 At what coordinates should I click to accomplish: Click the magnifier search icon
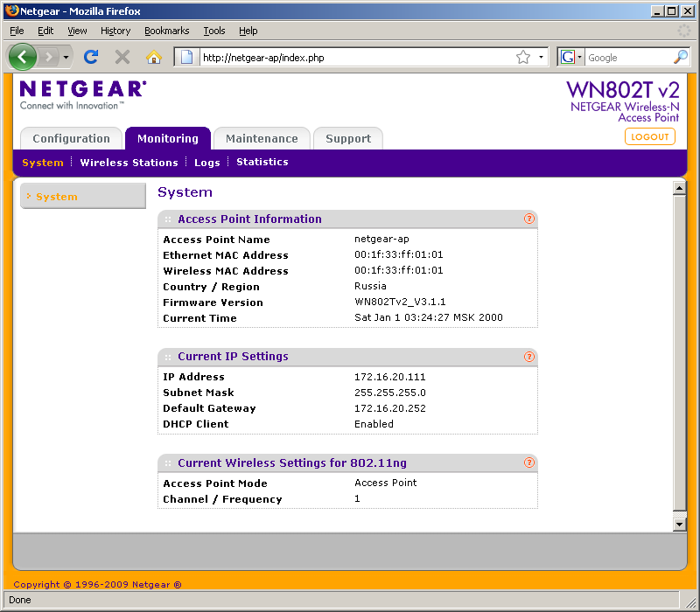click(x=681, y=57)
